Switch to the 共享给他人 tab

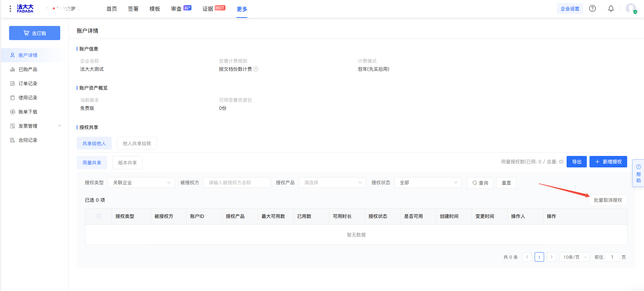94,143
